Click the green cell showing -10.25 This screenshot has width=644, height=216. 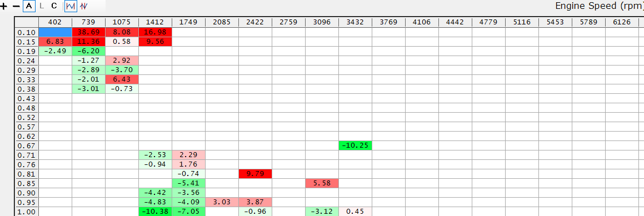tap(355, 146)
